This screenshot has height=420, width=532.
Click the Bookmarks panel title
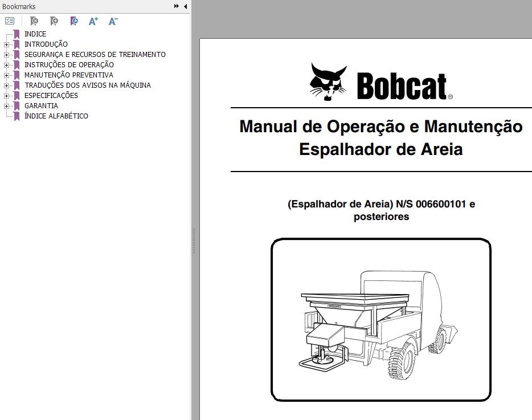[x=19, y=6]
